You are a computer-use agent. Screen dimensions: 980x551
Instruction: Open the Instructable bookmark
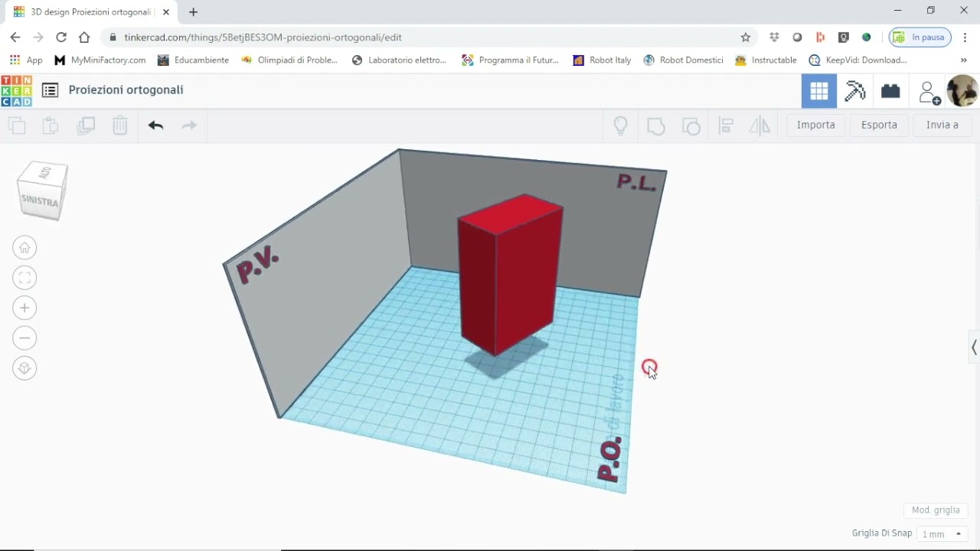point(766,60)
